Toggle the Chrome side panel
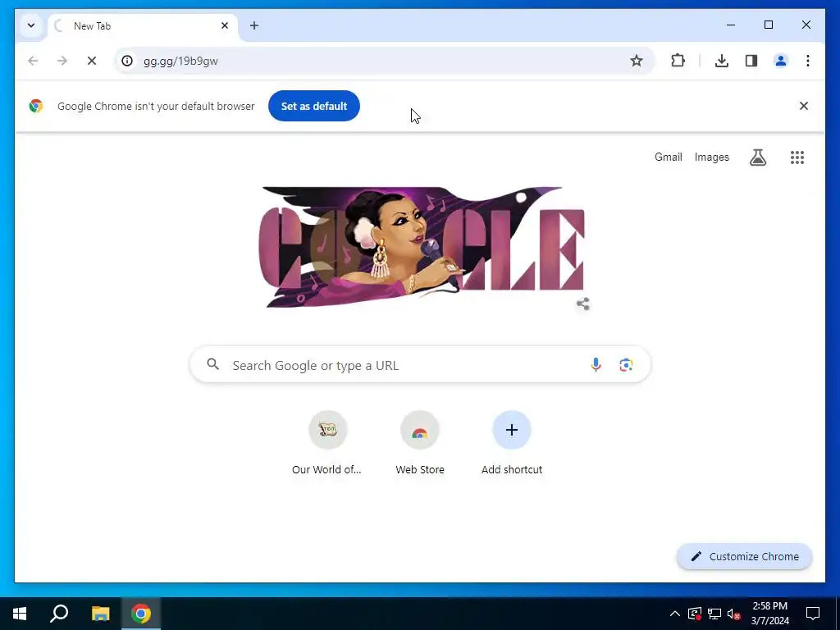 (x=751, y=61)
